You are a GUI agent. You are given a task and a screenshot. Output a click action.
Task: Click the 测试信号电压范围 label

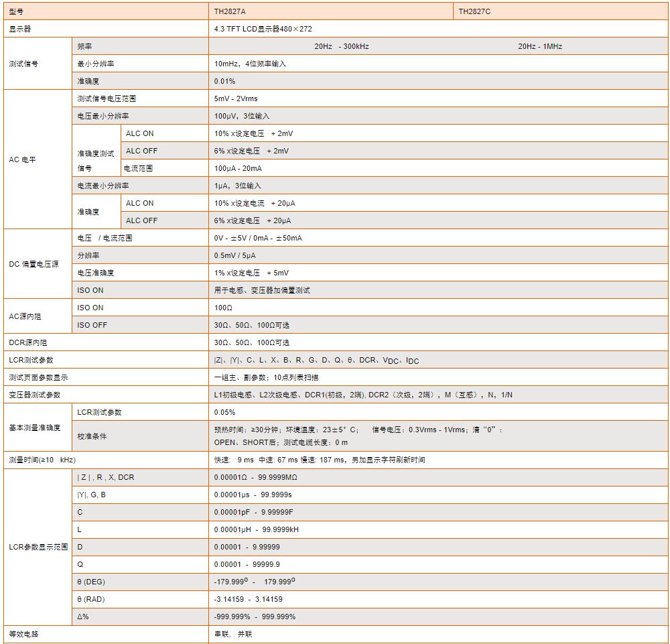point(107,99)
